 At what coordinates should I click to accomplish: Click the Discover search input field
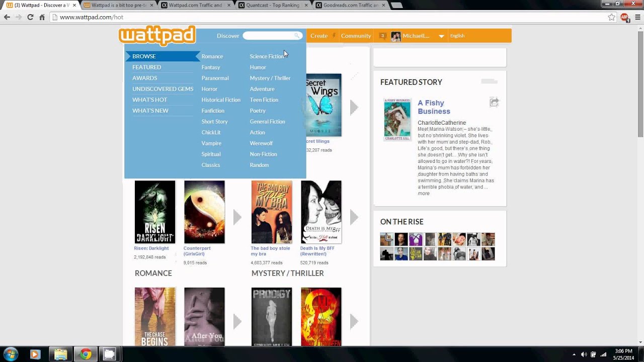272,36
